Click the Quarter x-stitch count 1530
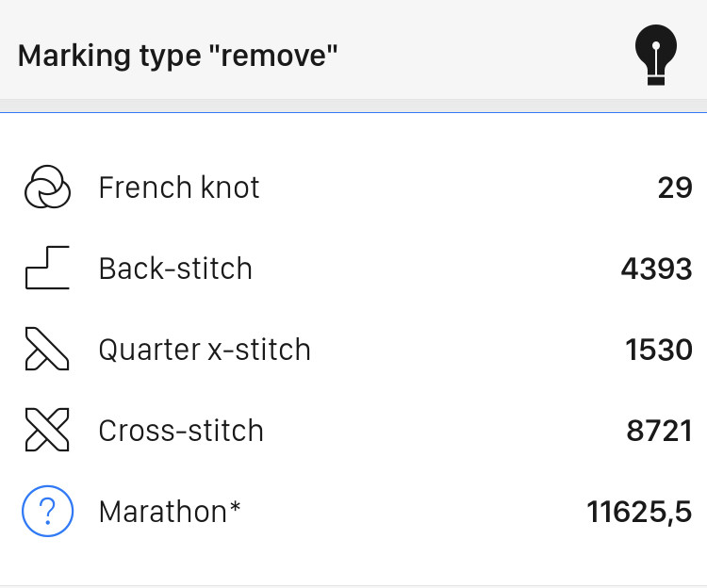 [x=658, y=350]
